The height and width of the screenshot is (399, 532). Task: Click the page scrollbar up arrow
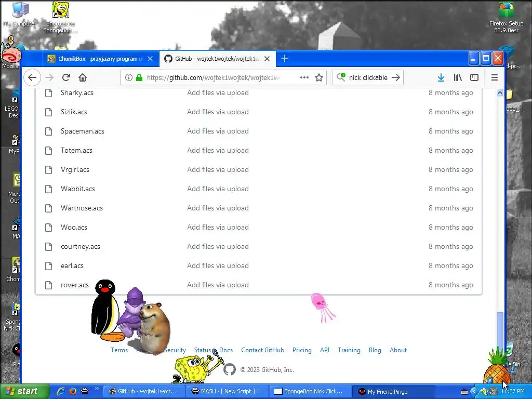(x=500, y=92)
